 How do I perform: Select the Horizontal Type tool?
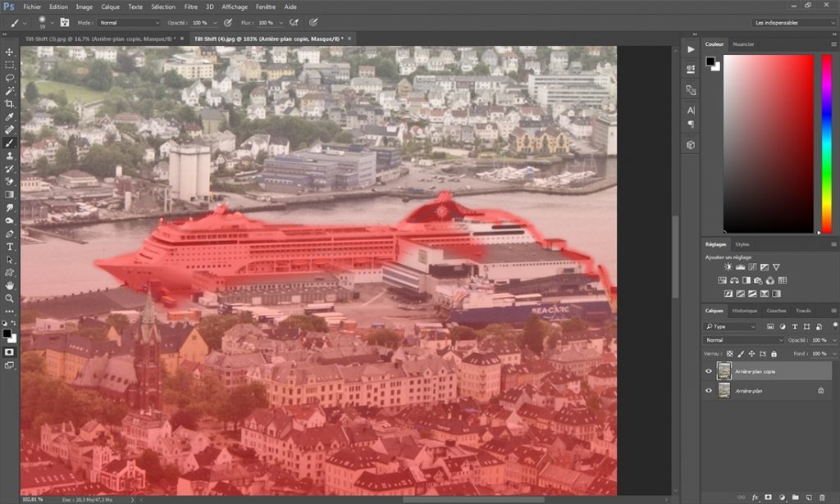(x=10, y=247)
